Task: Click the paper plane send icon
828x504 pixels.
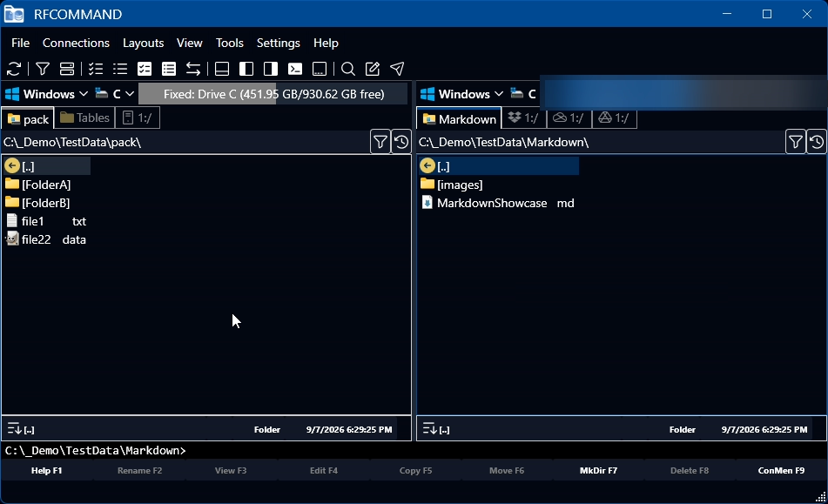Action: (x=397, y=69)
